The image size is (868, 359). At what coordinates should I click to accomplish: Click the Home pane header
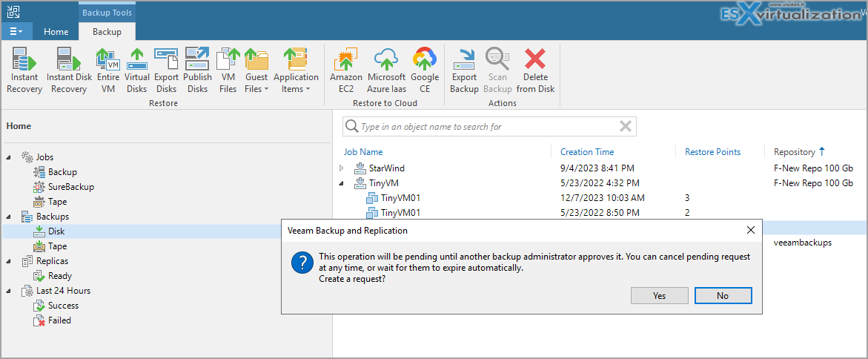(x=19, y=126)
